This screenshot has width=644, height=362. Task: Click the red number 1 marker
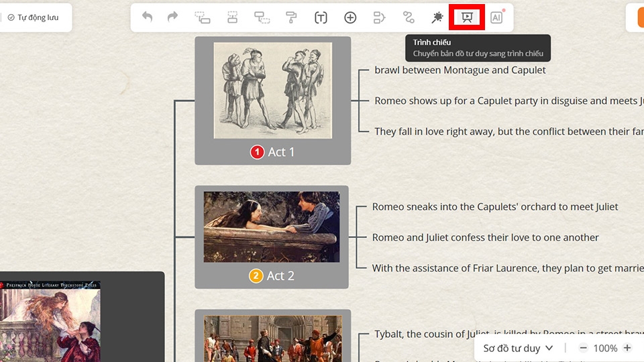click(x=257, y=152)
